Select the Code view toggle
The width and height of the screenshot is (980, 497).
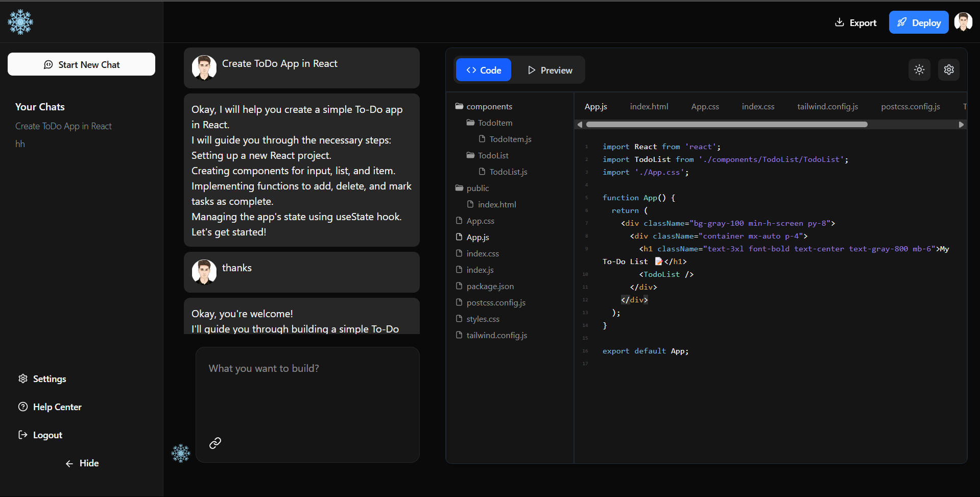[483, 70]
